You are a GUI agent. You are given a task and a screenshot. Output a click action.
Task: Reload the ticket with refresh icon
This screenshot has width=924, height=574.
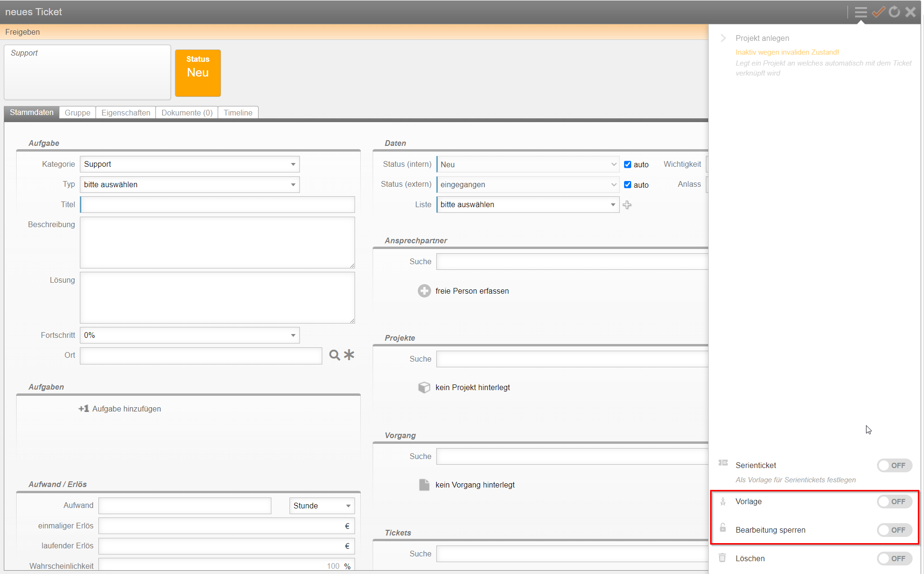coord(895,12)
